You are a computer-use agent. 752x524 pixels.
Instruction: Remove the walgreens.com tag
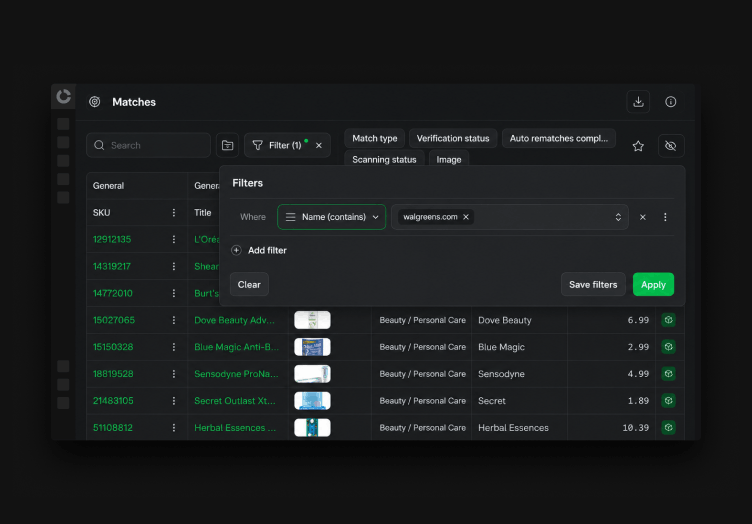(466, 217)
